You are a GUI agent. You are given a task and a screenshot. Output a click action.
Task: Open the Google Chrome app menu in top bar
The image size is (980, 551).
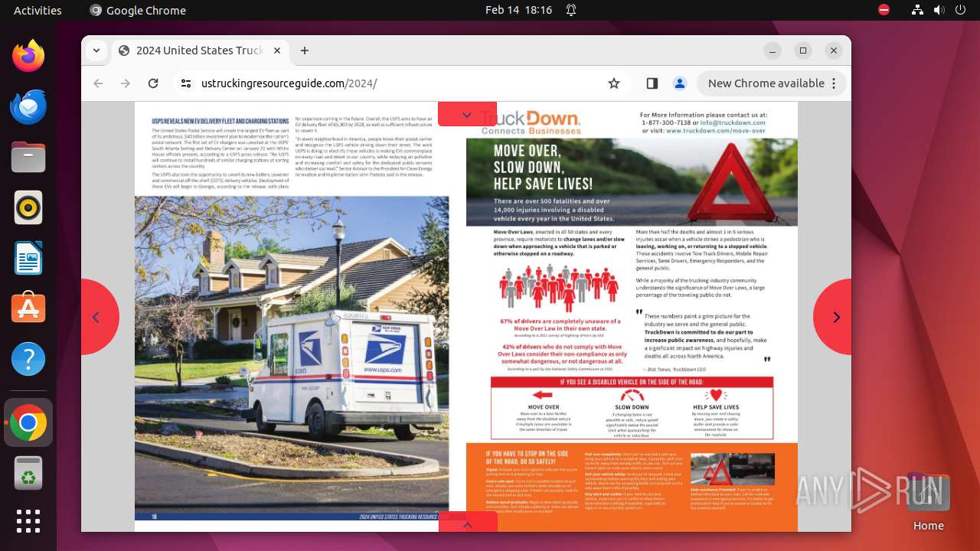[138, 10]
